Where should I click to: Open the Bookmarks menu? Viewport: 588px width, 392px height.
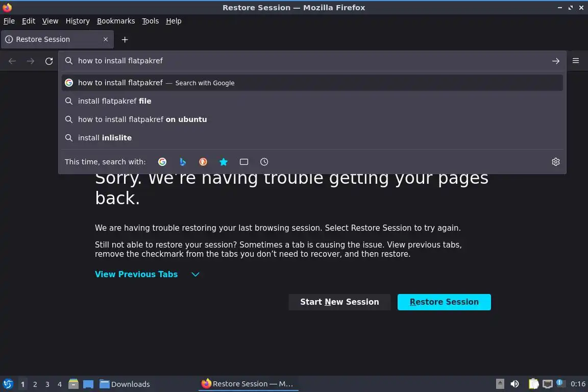(x=116, y=21)
